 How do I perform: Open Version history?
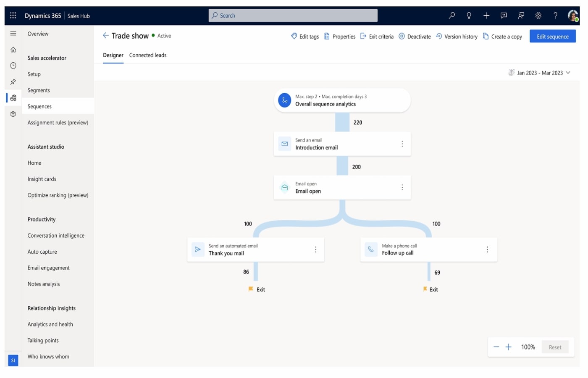(457, 37)
